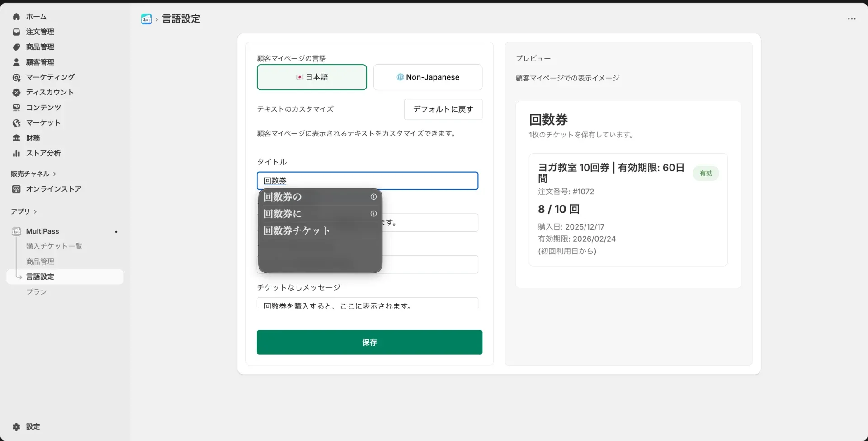Choose 回数券チケット autocomplete suggestion
Viewport: 868px width, 441px height.
click(x=320, y=231)
